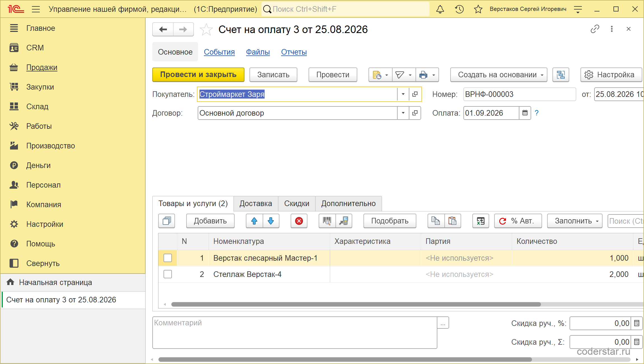The image size is (644, 364).
Task: Tick the checkbox for Верстак слесарный Мастер-1
Action: [x=168, y=258]
